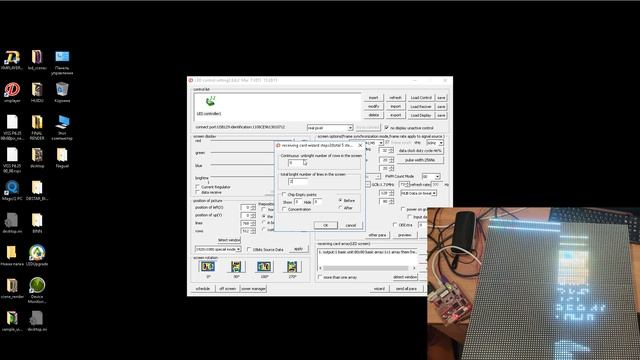Image resolution: width=640 pixels, height=360 pixels.
Task: Open the skip 60Hz dropdown
Action: 435,143
